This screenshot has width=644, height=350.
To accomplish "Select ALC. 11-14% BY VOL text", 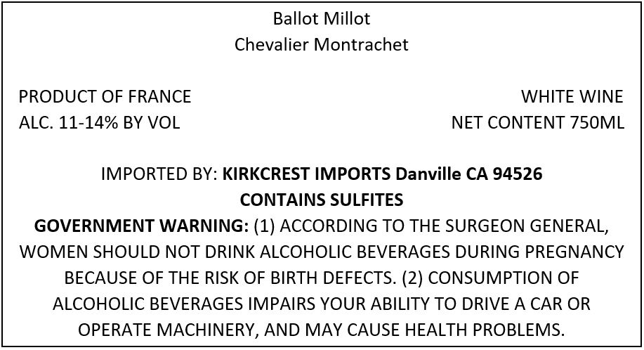I will (x=100, y=122).
